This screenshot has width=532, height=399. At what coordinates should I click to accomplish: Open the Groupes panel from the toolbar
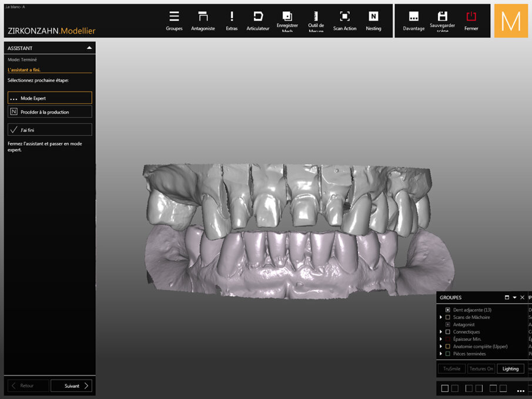coord(174,19)
